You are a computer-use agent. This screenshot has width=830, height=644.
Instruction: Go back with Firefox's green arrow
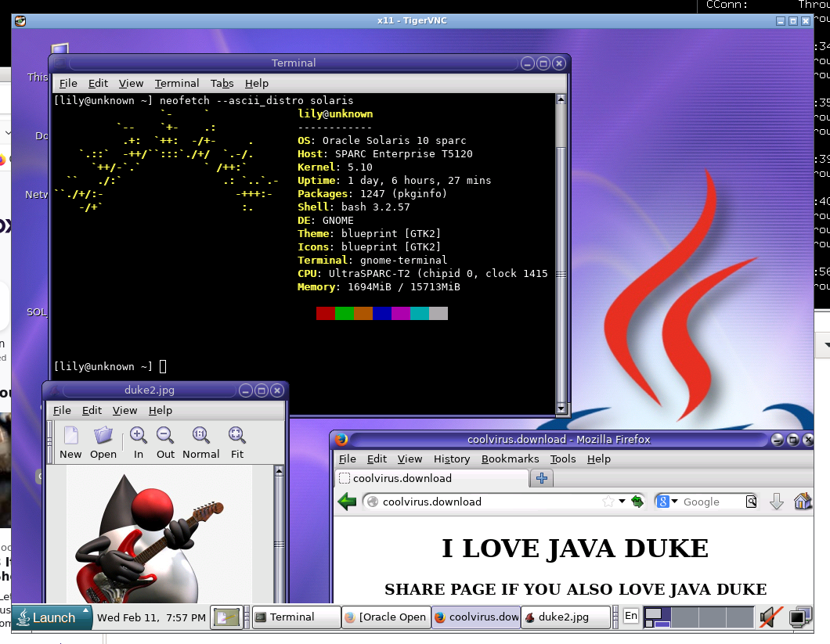coord(347,502)
